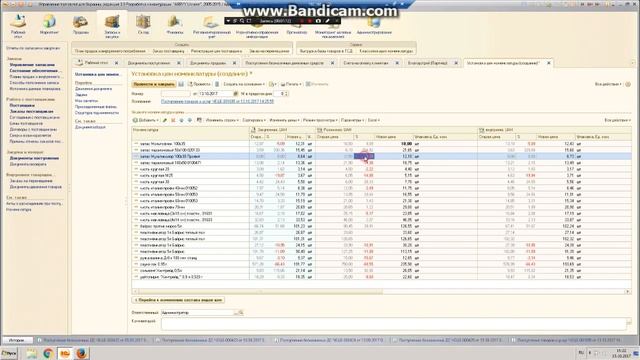The image size is (640, 360).
Task: Open the Режим просмотра dropdown
Action: click(320, 120)
